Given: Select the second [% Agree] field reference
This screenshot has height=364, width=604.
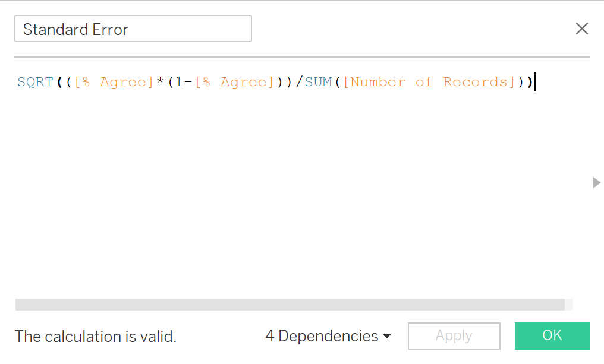Looking at the screenshot, I should point(234,82).
